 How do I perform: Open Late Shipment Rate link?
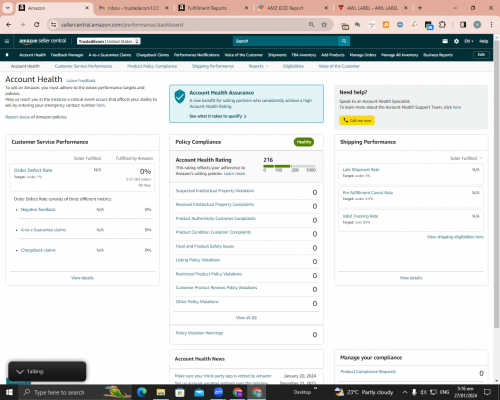[361, 170]
